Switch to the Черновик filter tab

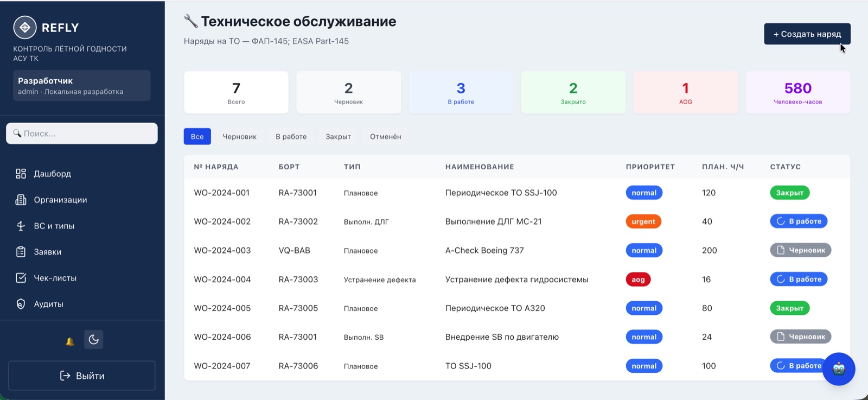(x=240, y=137)
